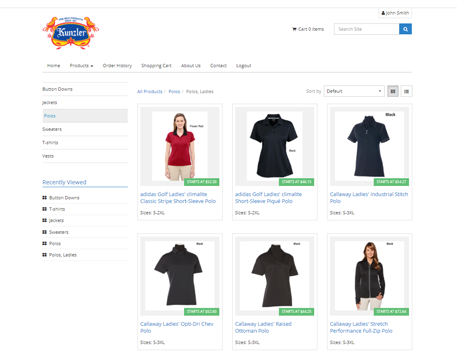
Task: Open the John Smith user account button
Action: [x=395, y=13]
